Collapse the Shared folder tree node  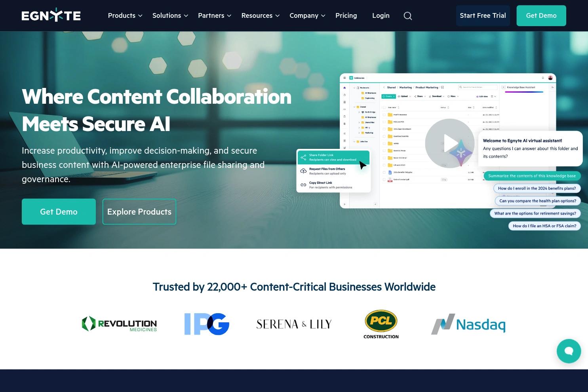tap(354, 107)
